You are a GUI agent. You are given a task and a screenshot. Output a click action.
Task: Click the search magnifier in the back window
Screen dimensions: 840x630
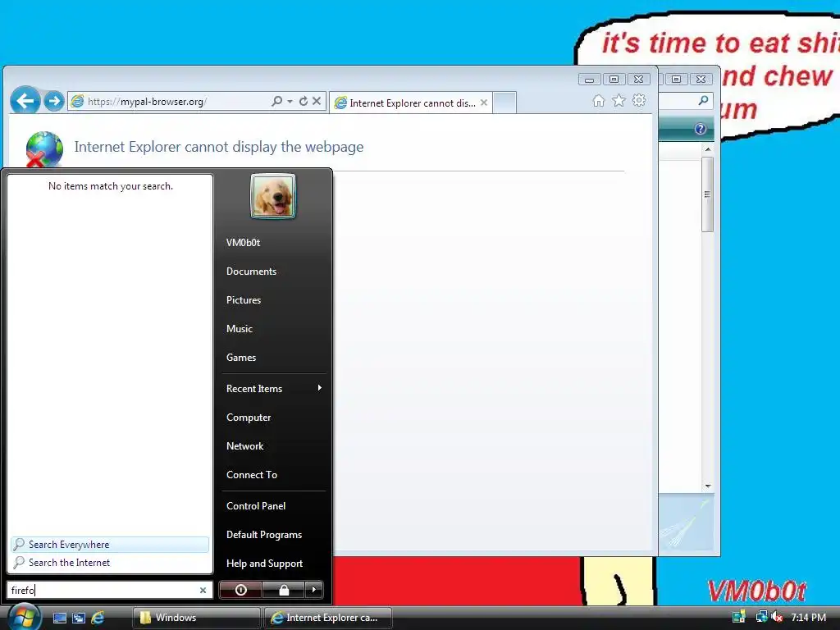(703, 100)
